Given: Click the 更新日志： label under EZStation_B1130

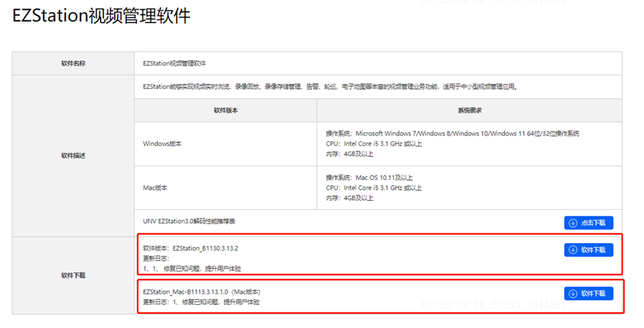Looking at the screenshot, I should pos(156,259).
